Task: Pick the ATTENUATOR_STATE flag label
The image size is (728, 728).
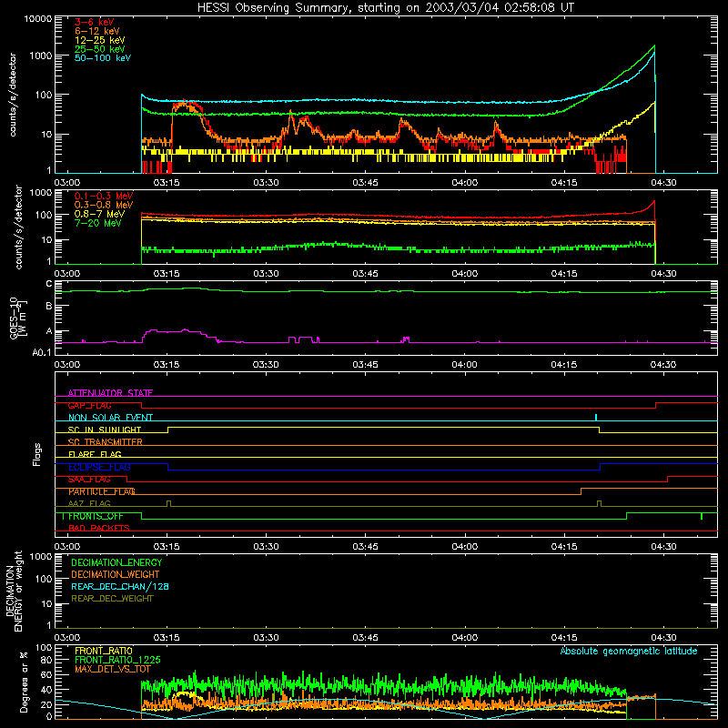Action: coord(110,393)
